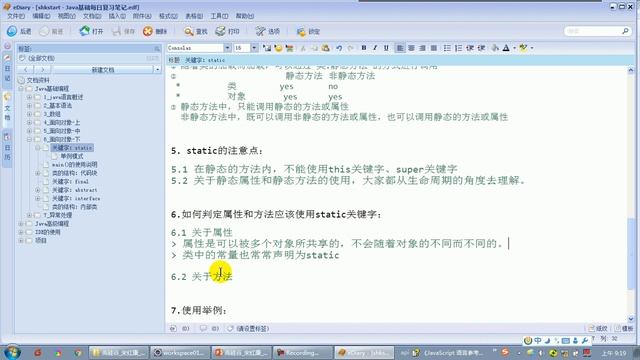Decrease indent of paragraph
The image size is (640, 360).
click(470, 48)
